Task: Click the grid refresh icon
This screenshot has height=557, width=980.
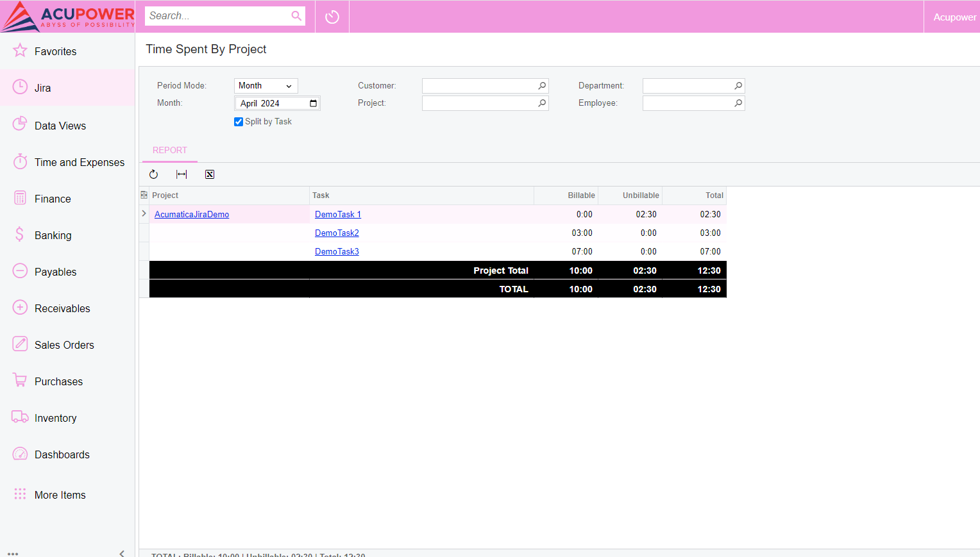Action: (x=153, y=174)
